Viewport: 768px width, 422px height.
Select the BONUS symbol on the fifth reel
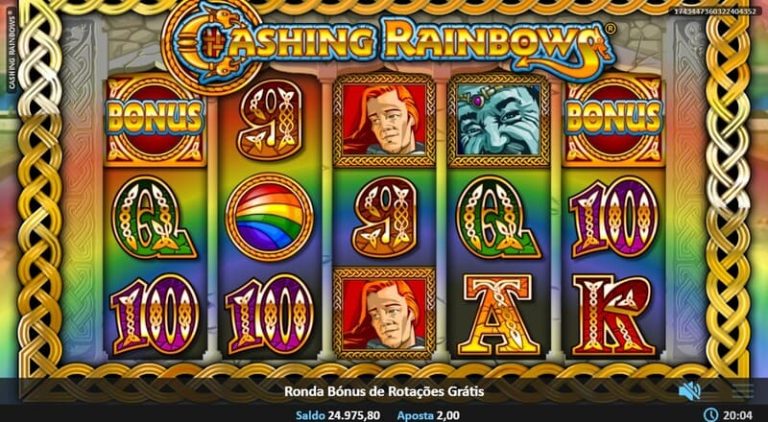[x=614, y=119]
